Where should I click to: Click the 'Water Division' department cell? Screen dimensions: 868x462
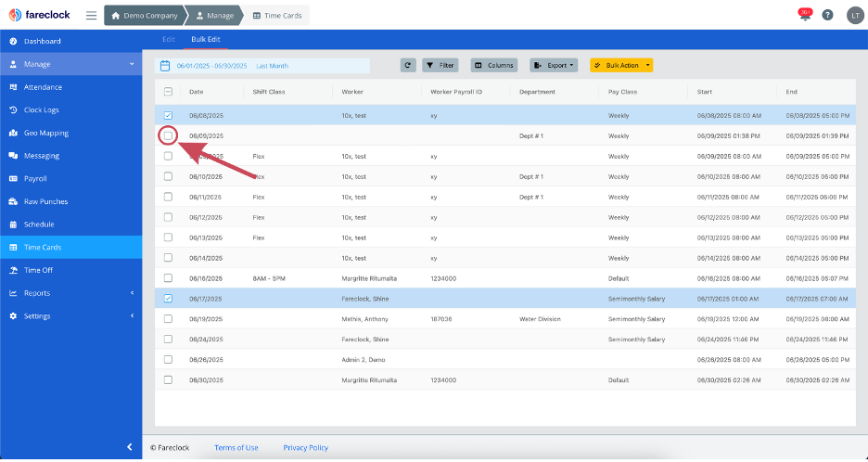point(540,319)
